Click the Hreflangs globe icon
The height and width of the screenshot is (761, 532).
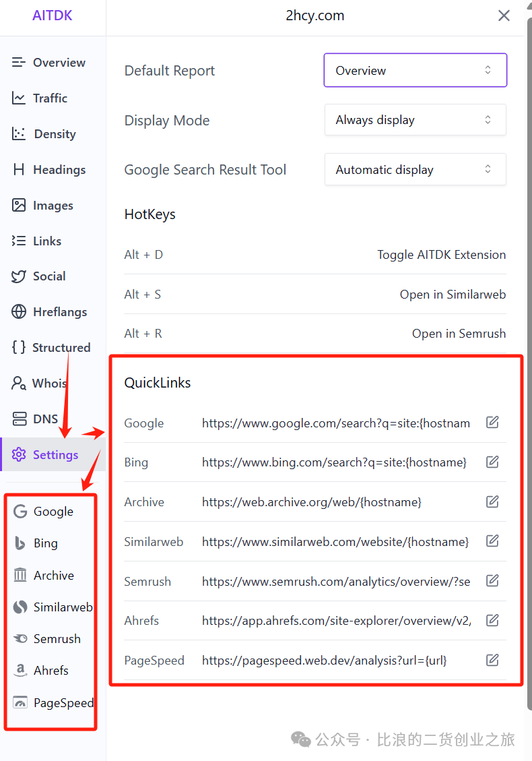tap(19, 312)
